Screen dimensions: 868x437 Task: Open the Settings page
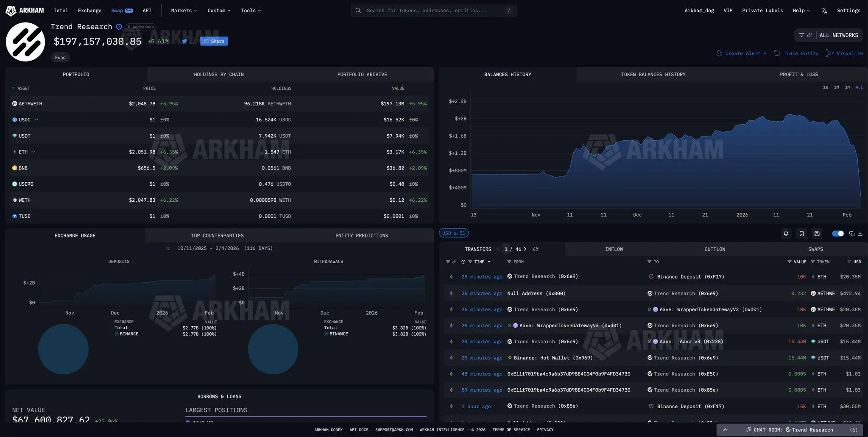click(x=848, y=11)
